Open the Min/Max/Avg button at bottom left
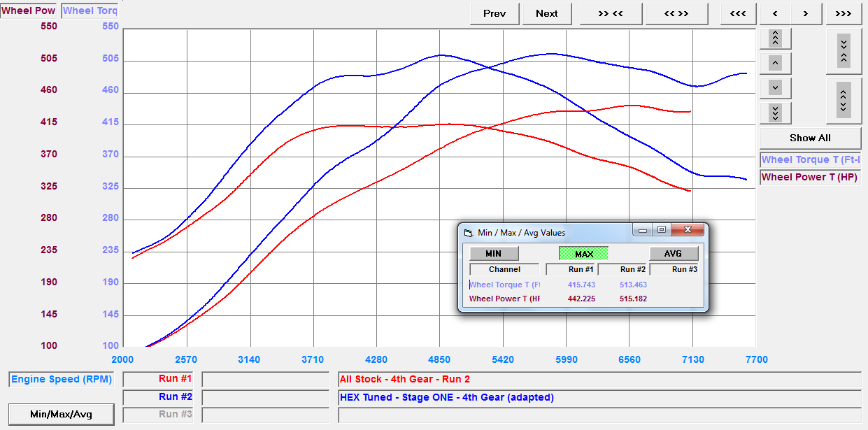868x430 pixels. 60,414
